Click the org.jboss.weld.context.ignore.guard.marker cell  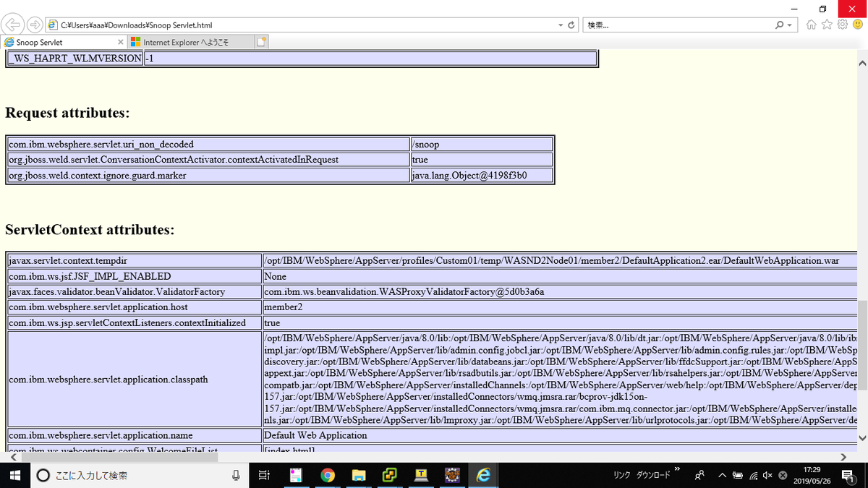click(208, 175)
